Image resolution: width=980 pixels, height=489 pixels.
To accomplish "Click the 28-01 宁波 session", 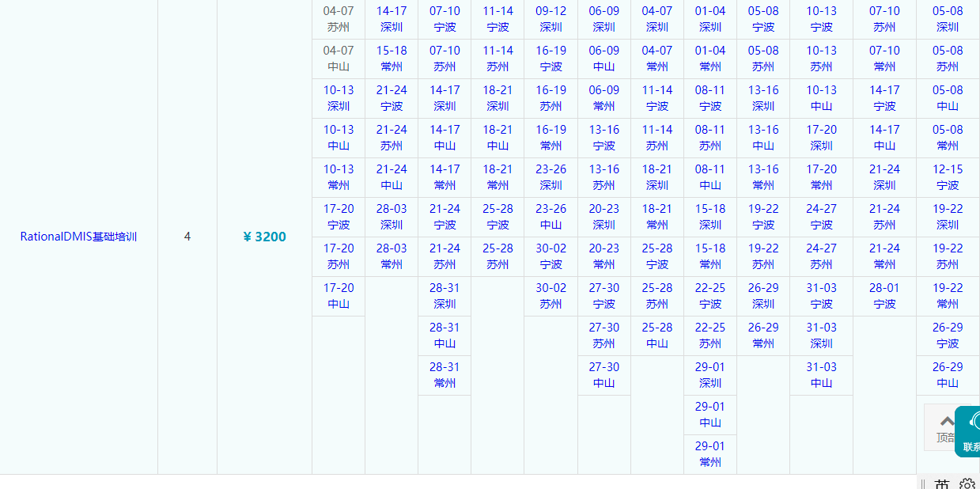I will click(884, 296).
